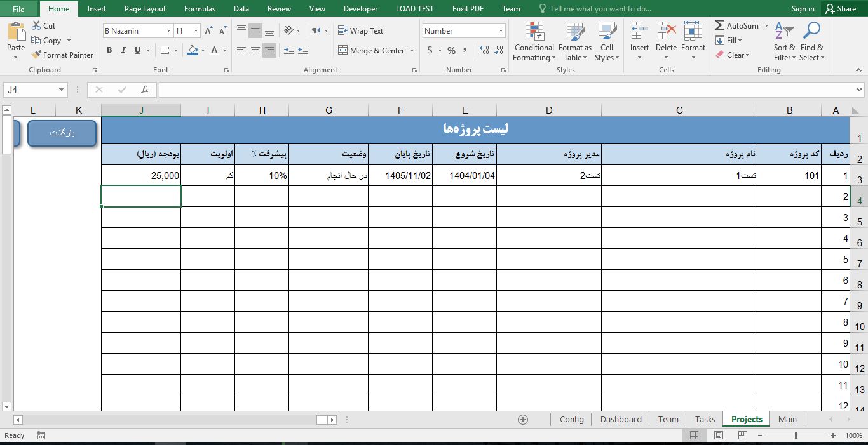Apply fill color bucket
868x445 pixels.
(x=193, y=50)
